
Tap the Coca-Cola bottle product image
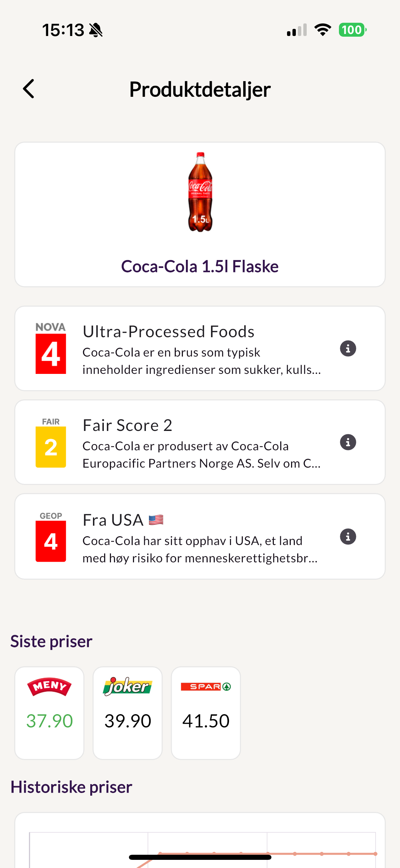pos(200,192)
